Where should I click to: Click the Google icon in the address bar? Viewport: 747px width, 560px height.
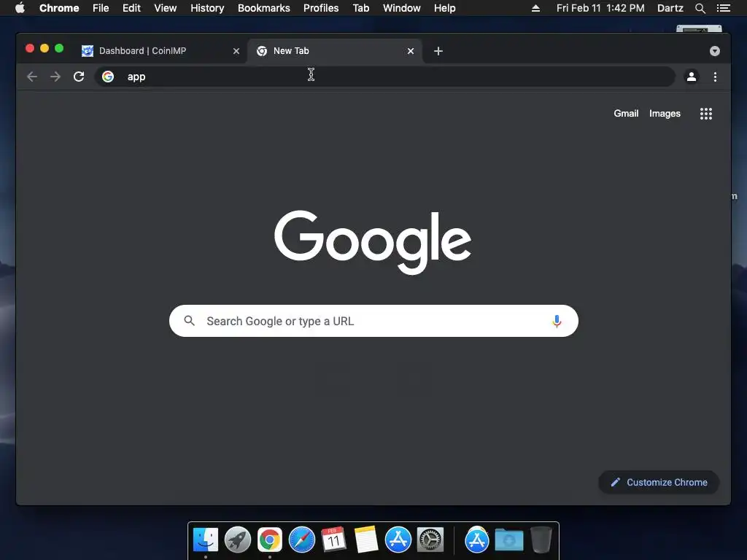tap(108, 77)
